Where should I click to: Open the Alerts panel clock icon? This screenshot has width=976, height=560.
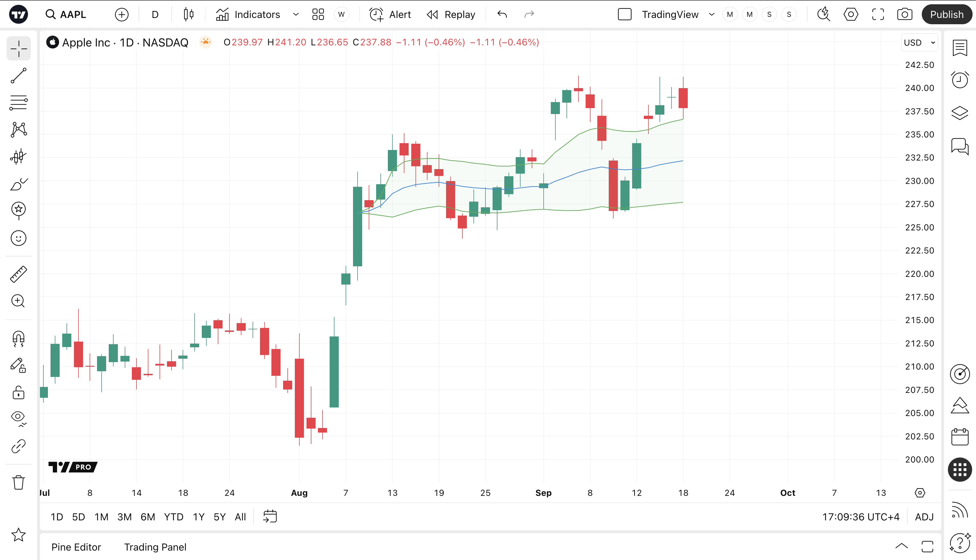[x=959, y=80]
